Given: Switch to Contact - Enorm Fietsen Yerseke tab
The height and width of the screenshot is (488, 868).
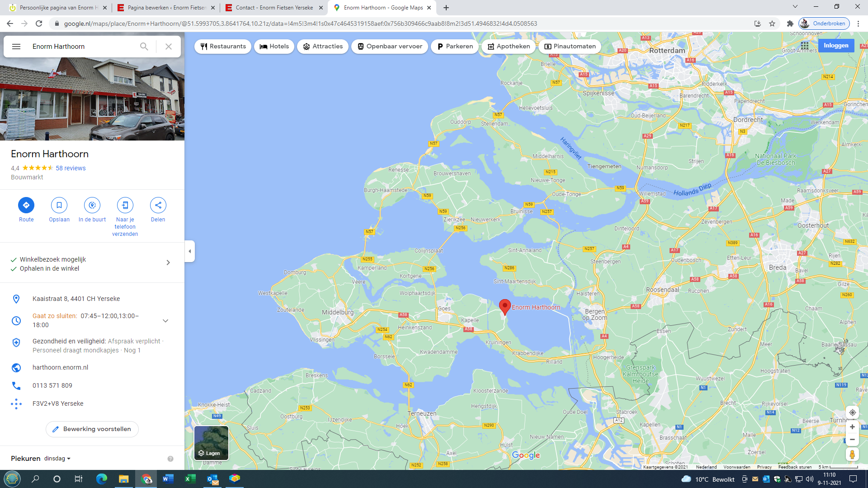Looking at the screenshot, I should tap(274, 8).
